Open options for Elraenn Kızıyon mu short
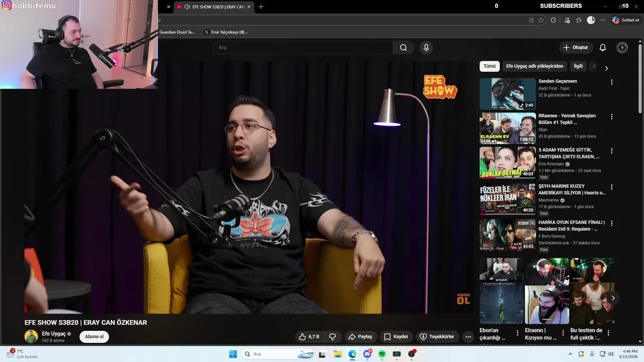Image resolution: width=644 pixels, height=362 pixels. (x=563, y=333)
